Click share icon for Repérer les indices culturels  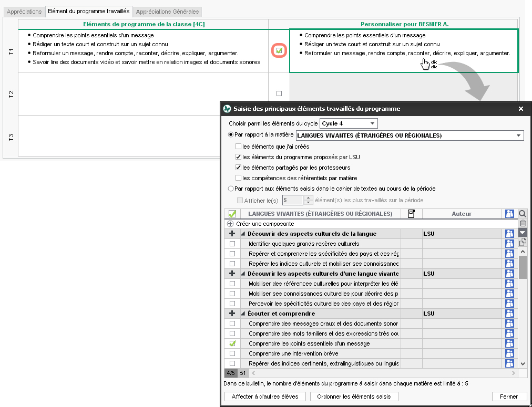pos(509,264)
